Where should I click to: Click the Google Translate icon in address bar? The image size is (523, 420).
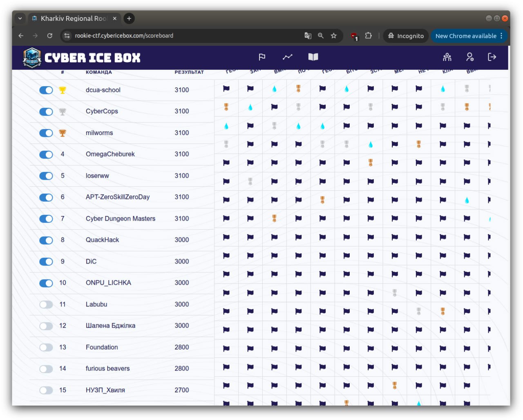(x=308, y=36)
